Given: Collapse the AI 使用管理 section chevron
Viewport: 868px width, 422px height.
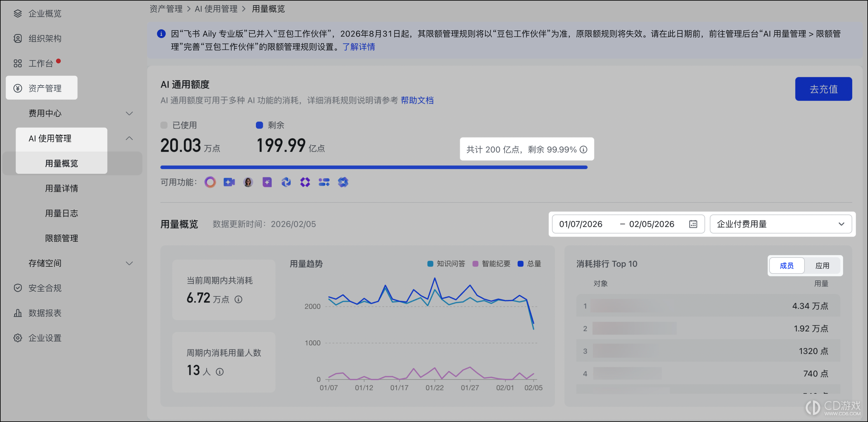Looking at the screenshot, I should (x=129, y=139).
